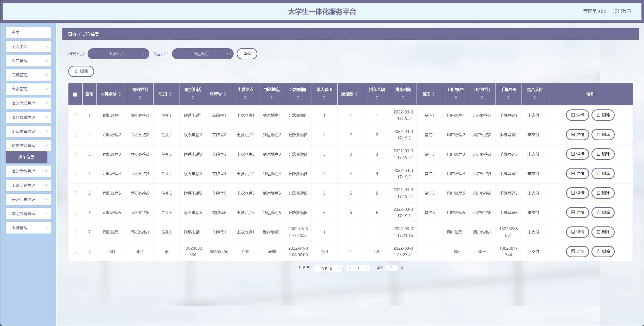Check the row 7 checkbox

pyautogui.click(x=75, y=232)
